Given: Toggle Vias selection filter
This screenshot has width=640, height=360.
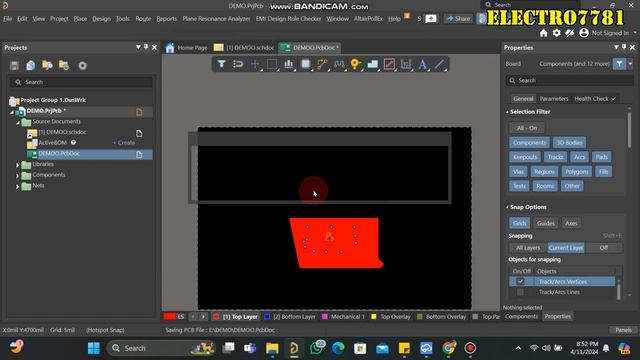Looking at the screenshot, I should click(518, 172).
